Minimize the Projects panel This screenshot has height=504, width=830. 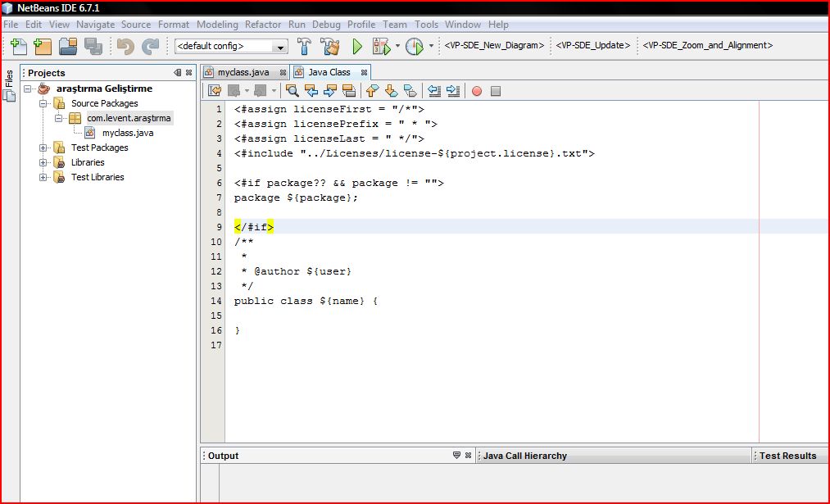pos(177,73)
